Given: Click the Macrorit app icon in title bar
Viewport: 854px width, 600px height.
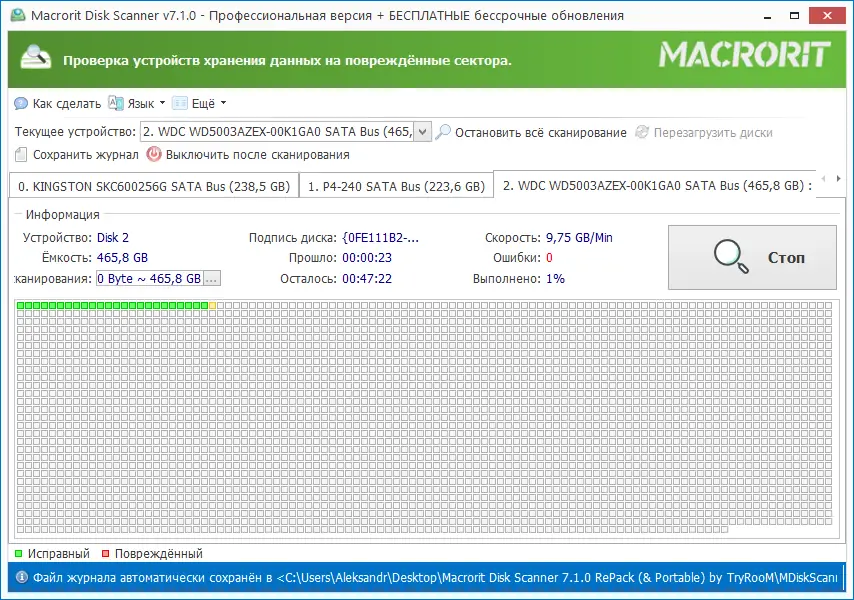Looking at the screenshot, I should point(17,15).
